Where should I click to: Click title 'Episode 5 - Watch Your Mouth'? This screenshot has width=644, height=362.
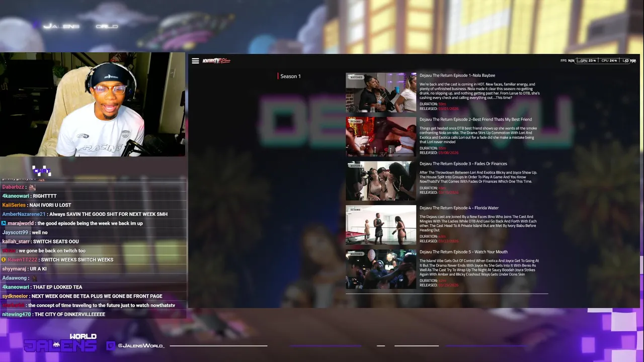[475, 252]
